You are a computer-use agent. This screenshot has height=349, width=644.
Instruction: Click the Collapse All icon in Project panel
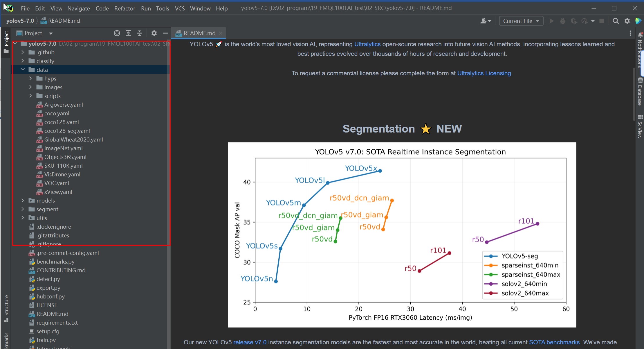point(140,33)
